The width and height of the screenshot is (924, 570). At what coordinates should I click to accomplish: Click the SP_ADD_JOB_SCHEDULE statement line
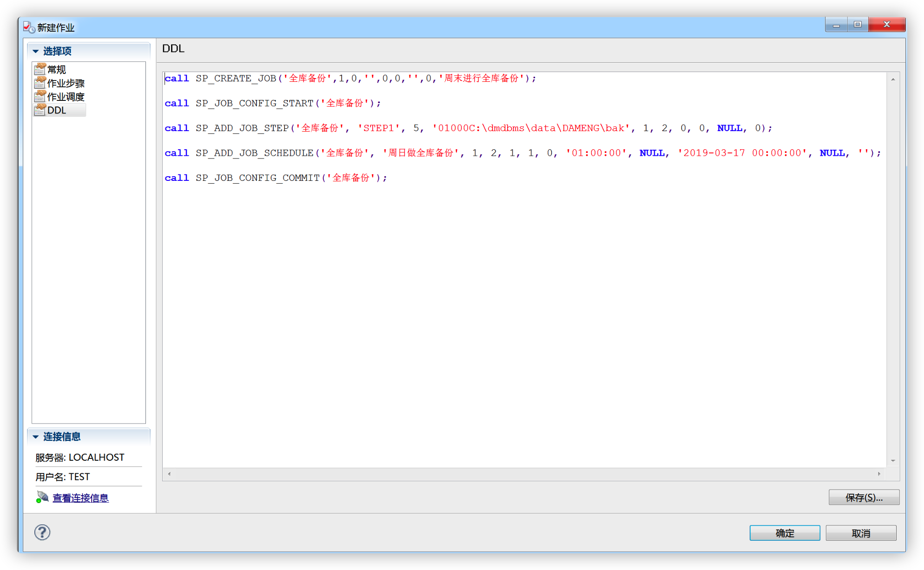(x=522, y=153)
